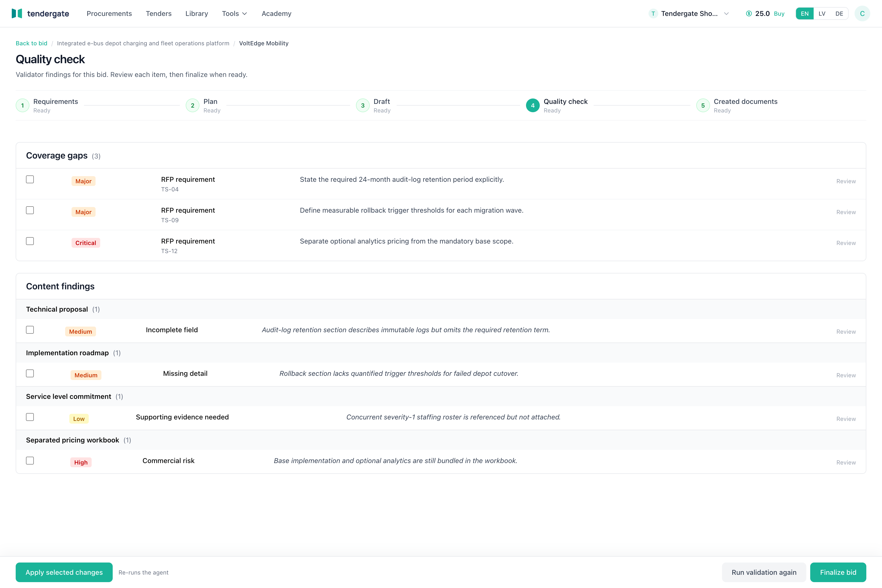Click the VoltEdge Mobility breadcrumb
Screen dimensions: 882x588
point(264,43)
